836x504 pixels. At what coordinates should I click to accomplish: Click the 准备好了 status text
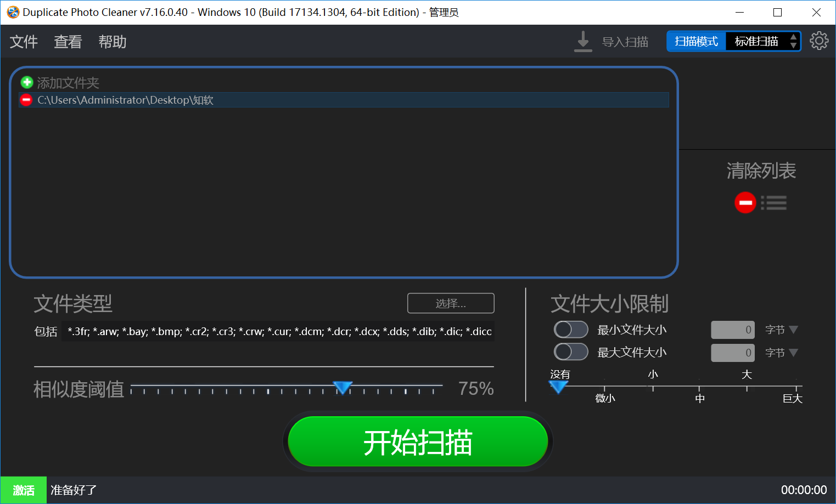[x=74, y=490]
